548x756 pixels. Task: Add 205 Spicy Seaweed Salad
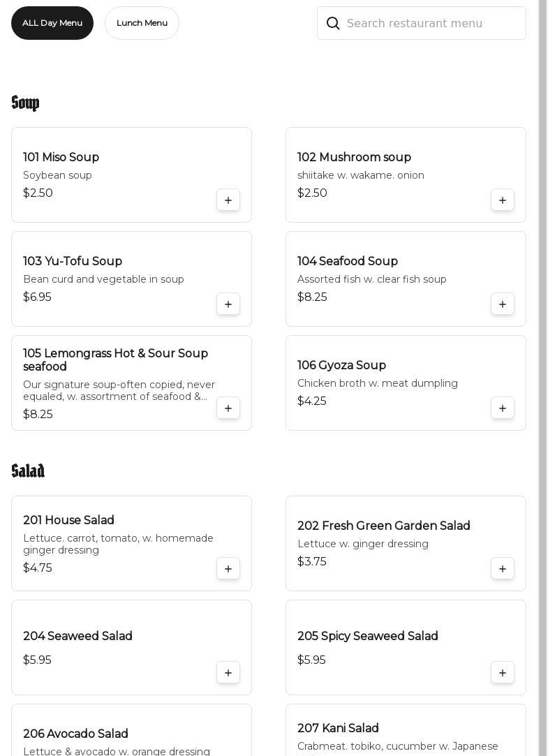click(503, 673)
